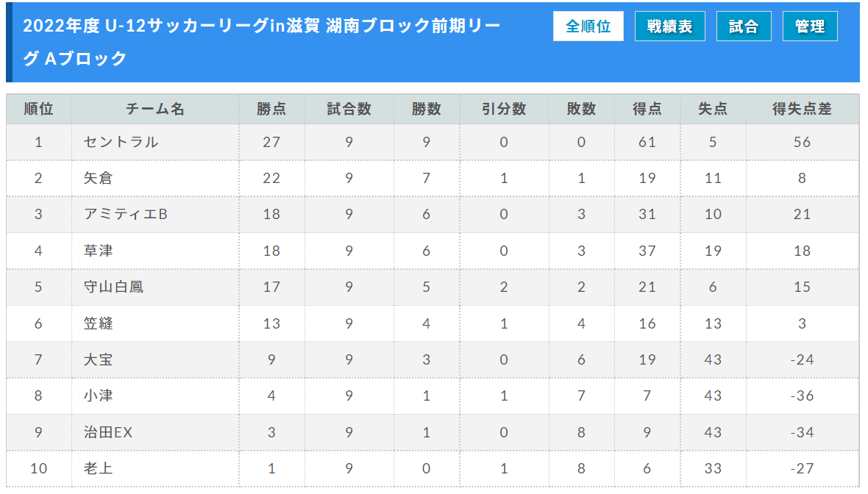Screen dimensions: 868x494
Task: Select team name 小津
Action: coord(98,395)
